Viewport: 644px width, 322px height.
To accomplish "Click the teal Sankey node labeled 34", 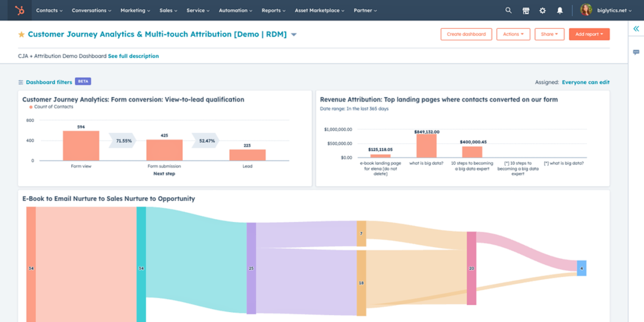I will [141, 264].
